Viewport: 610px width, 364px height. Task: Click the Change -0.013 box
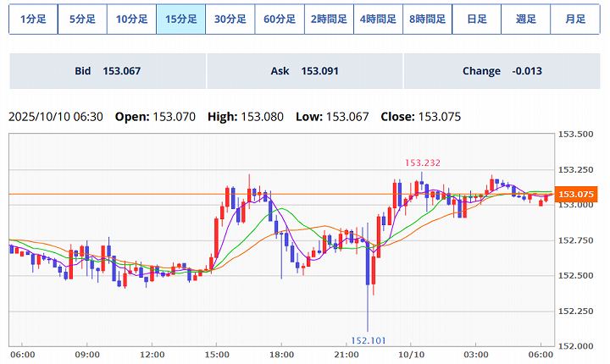[x=502, y=71]
